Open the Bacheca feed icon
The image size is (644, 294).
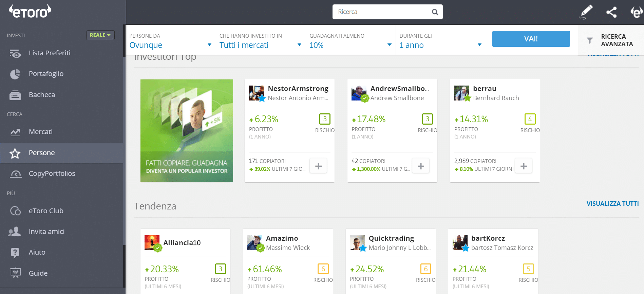(15, 95)
